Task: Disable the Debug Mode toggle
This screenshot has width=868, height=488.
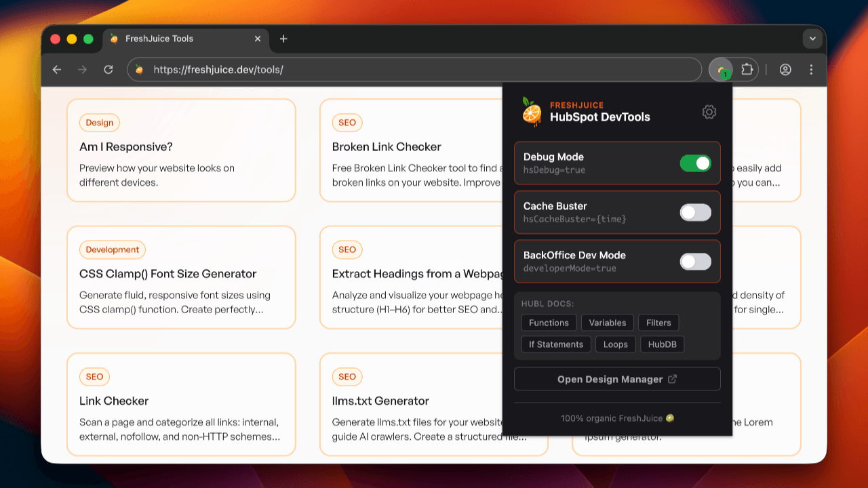Action: click(x=696, y=163)
